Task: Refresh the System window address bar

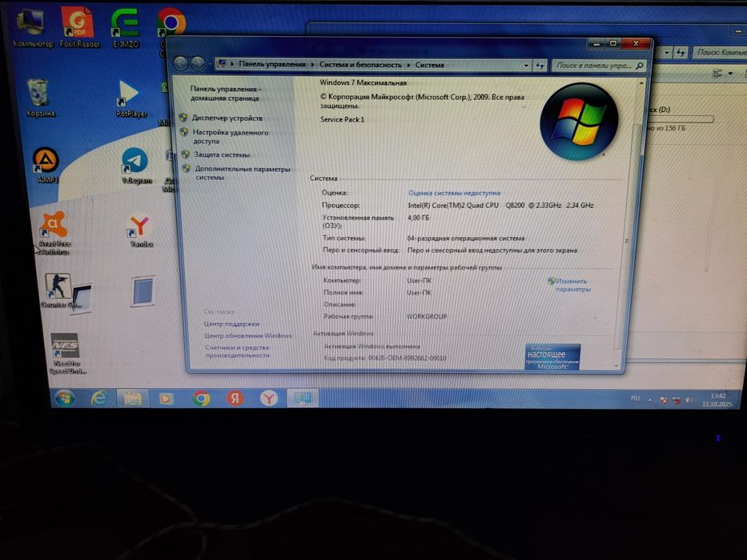Action: [x=540, y=66]
